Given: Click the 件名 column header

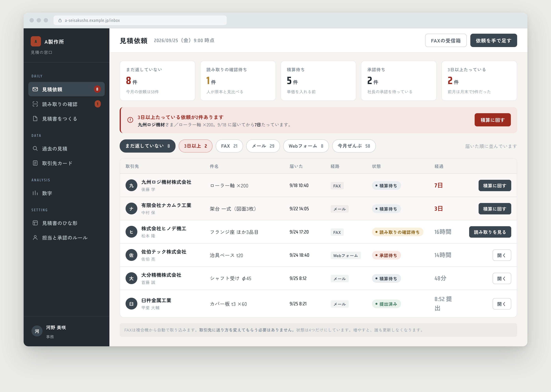Looking at the screenshot, I should [214, 166].
